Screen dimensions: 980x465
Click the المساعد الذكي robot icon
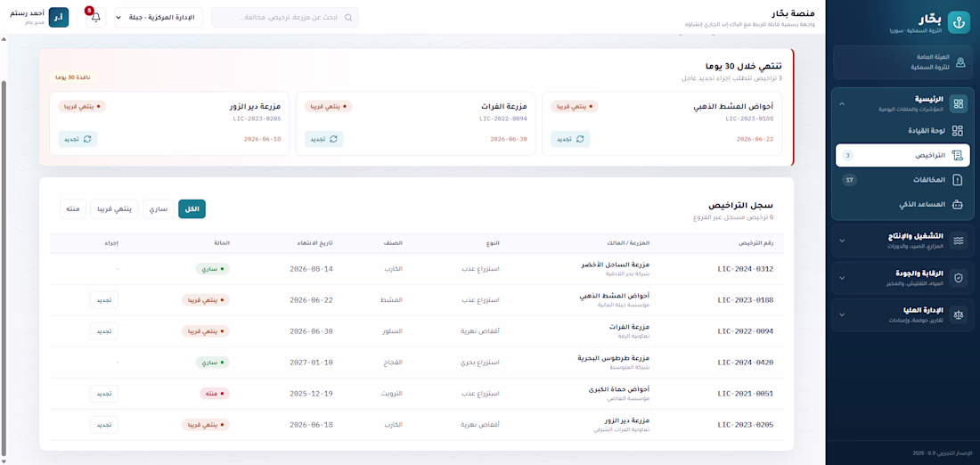958,204
